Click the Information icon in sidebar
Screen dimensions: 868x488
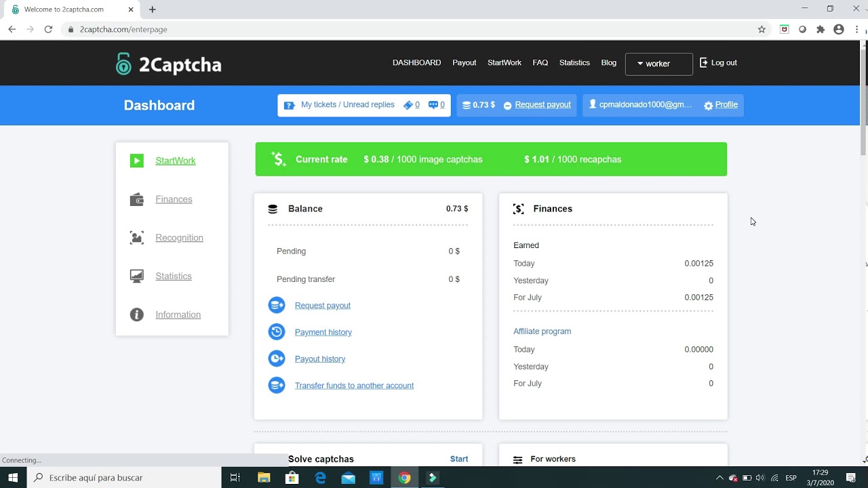point(137,314)
